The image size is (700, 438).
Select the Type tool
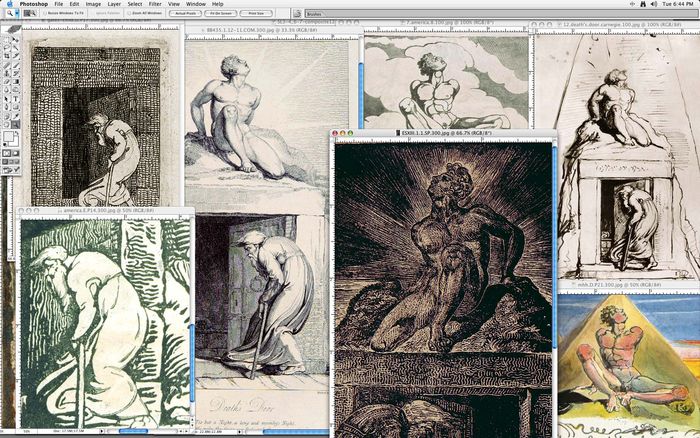tap(15, 99)
